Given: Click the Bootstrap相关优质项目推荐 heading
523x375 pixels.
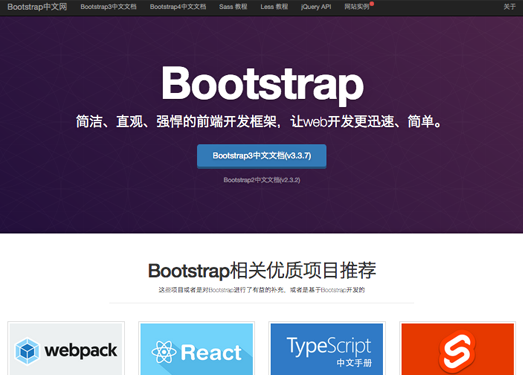Looking at the screenshot, I should pos(262,271).
